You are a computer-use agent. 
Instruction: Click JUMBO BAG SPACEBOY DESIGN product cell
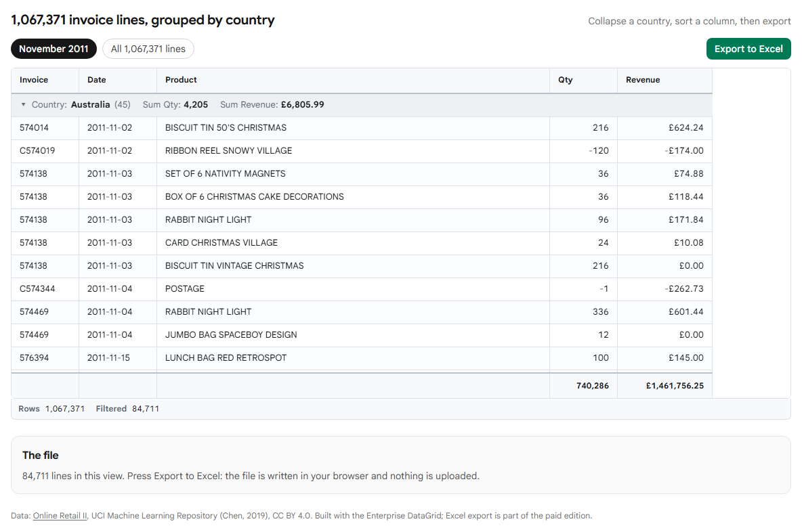pyautogui.click(x=353, y=335)
